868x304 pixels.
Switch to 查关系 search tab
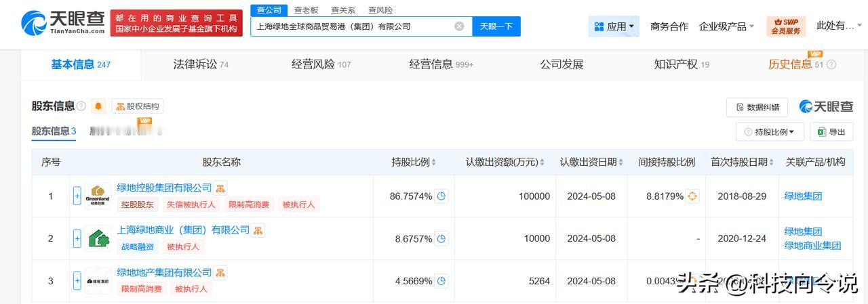coord(343,10)
